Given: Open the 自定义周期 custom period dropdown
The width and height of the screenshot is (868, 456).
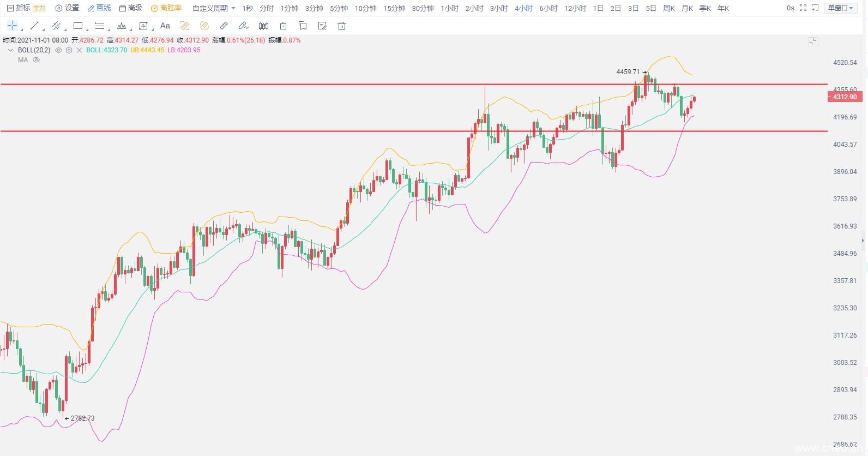Looking at the screenshot, I should coord(214,8).
